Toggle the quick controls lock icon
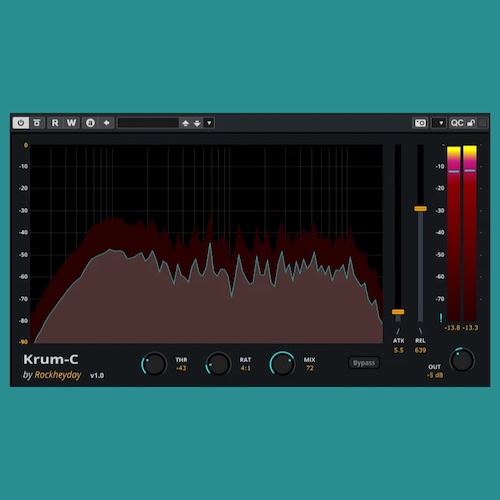The height and width of the screenshot is (500, 500). (x=471, y=123)
